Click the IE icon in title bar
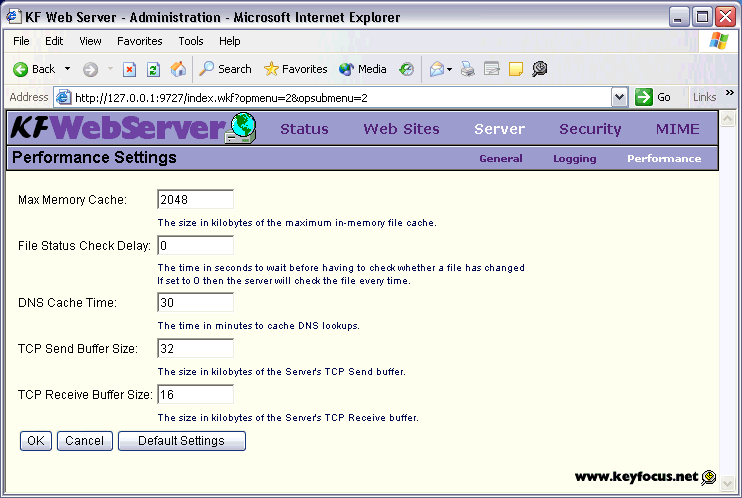The width and height of the screenshot is (742, 498). [14, 17]
